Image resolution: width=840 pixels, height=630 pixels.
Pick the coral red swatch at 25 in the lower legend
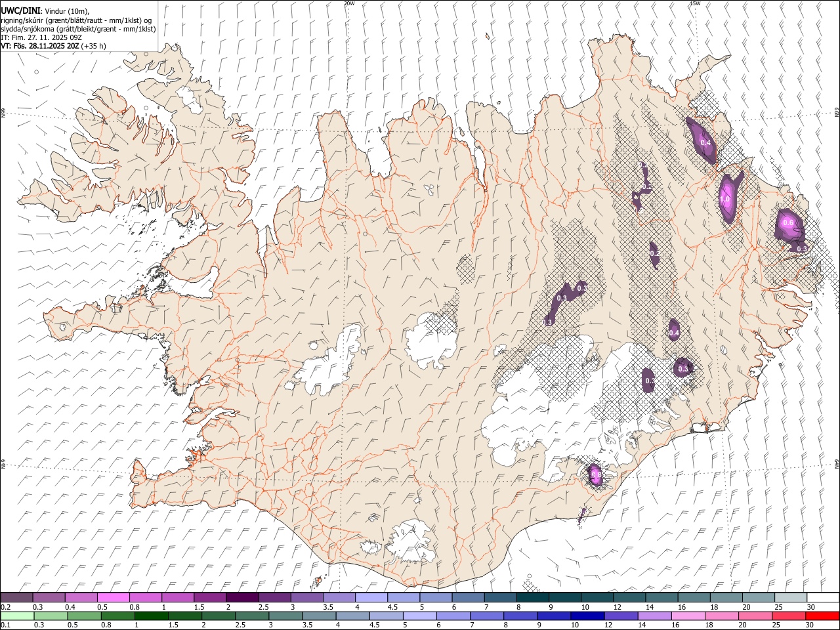pos(789,616)
